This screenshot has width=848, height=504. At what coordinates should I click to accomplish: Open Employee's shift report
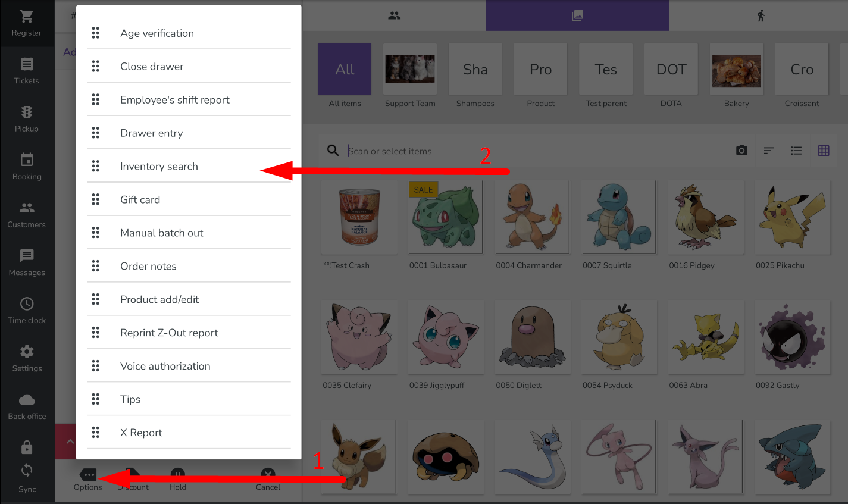(189, 100)
